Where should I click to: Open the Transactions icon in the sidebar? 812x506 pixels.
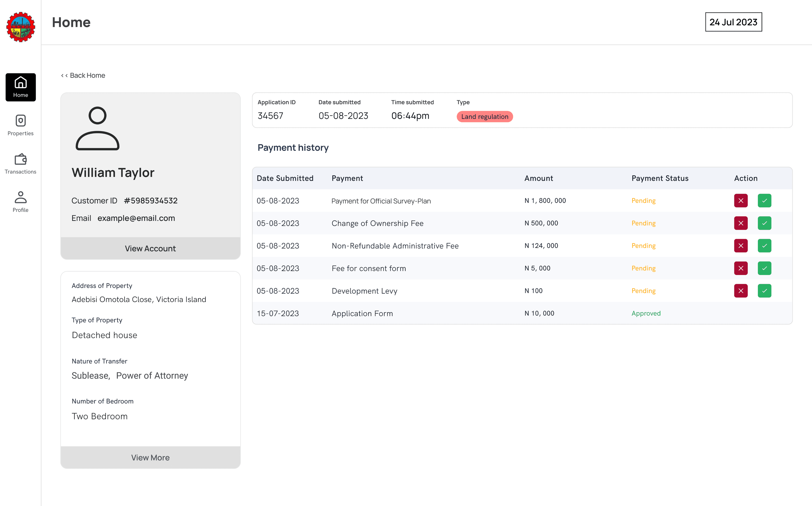(x=21, y=164)
